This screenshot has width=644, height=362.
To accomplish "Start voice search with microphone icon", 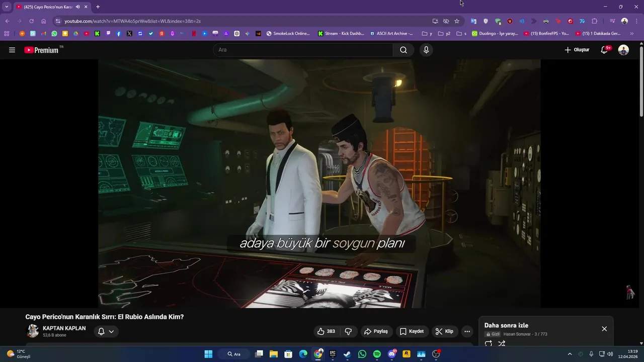I will point(426,50).
